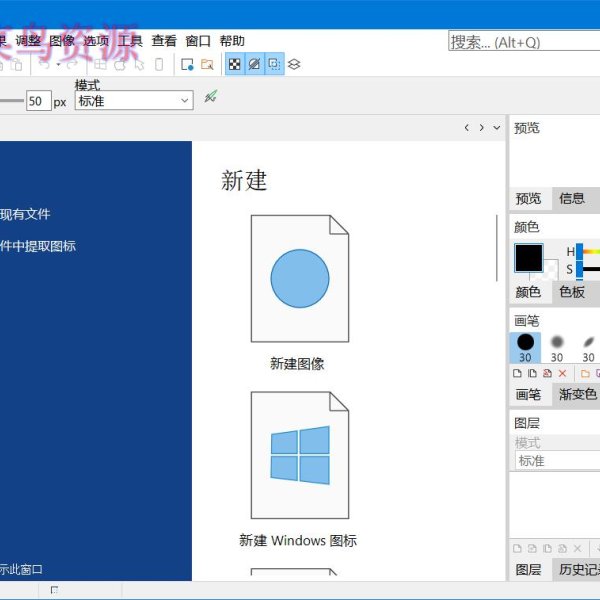
Task: Switch to the 图层 tab
Action: click(528, 570)
